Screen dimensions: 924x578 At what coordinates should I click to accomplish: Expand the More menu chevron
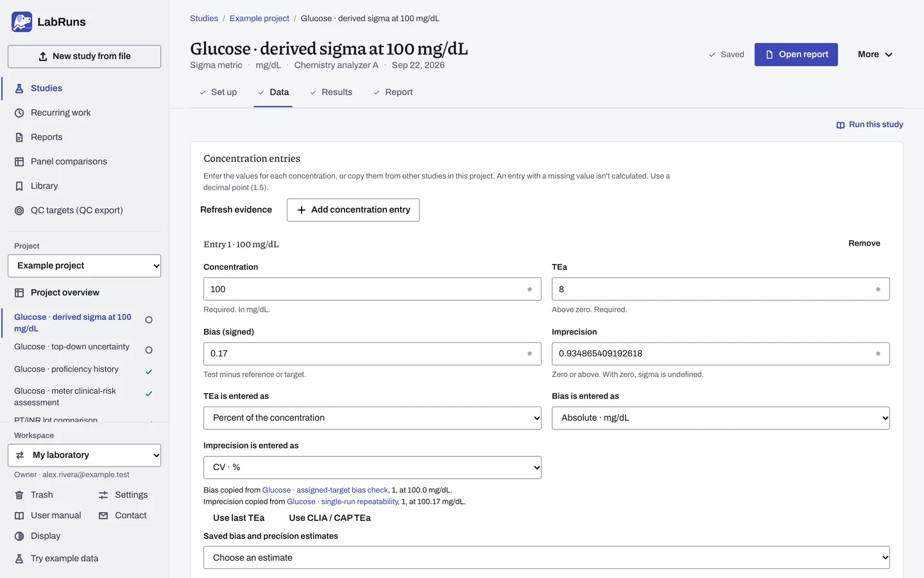pos(889,55)
